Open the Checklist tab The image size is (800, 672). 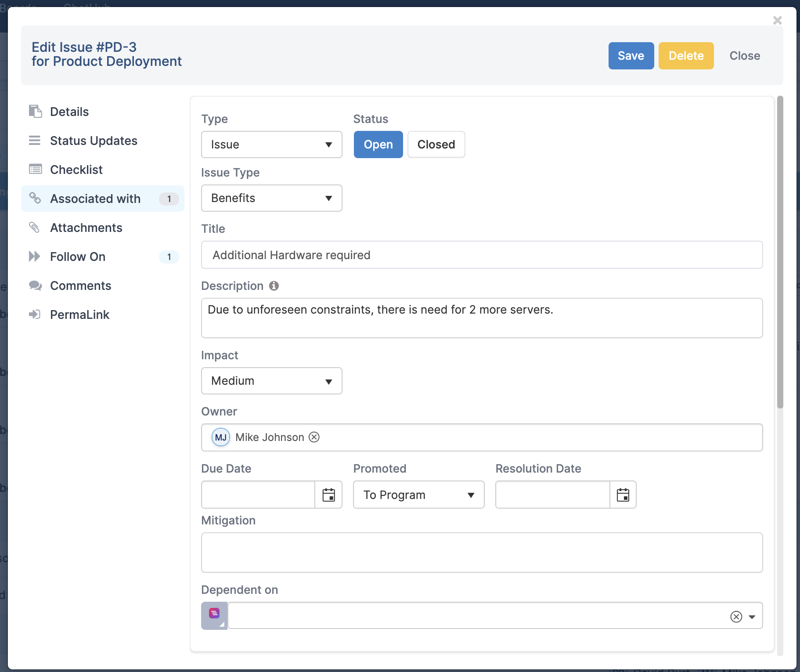103,170
